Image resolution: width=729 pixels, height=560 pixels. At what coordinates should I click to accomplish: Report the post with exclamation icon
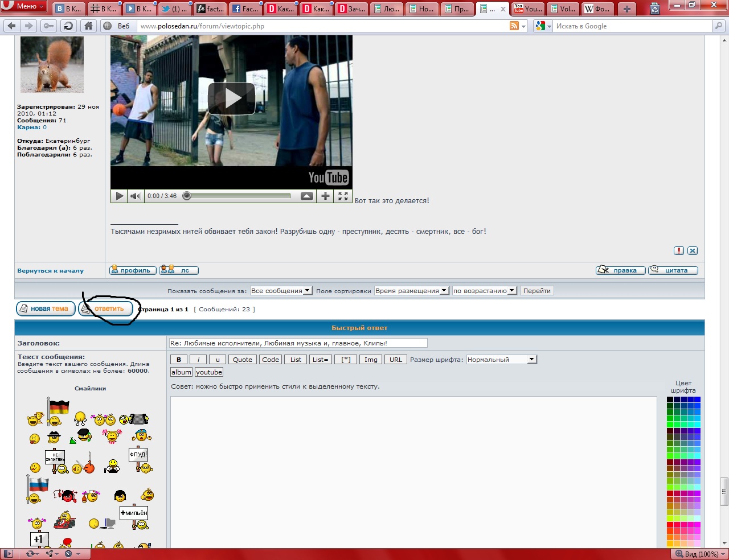click(679, 251)
